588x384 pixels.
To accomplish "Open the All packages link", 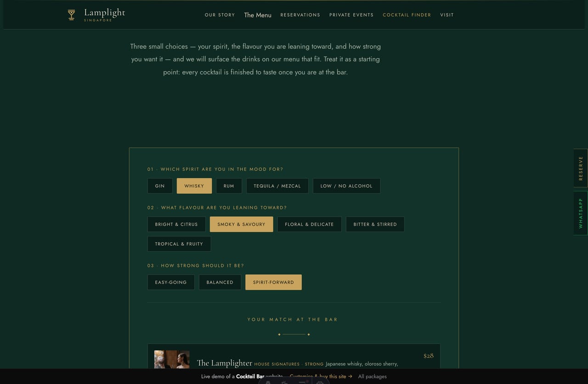I will coord(373,376).
